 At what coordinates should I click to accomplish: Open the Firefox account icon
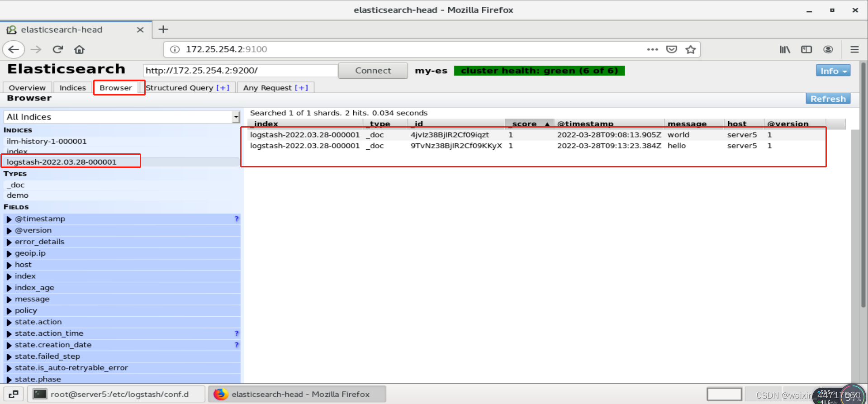point(828,49)
